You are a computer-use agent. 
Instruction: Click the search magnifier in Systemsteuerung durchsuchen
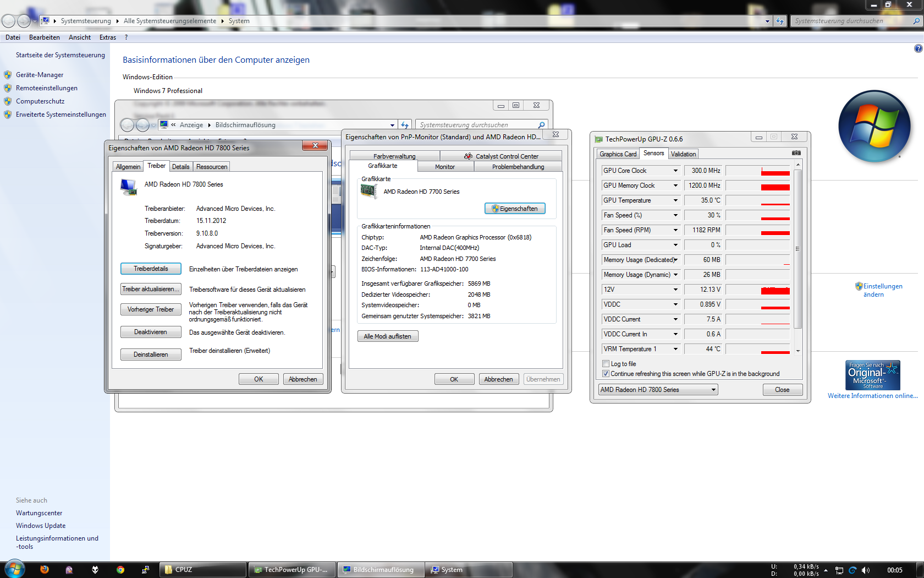916,21
